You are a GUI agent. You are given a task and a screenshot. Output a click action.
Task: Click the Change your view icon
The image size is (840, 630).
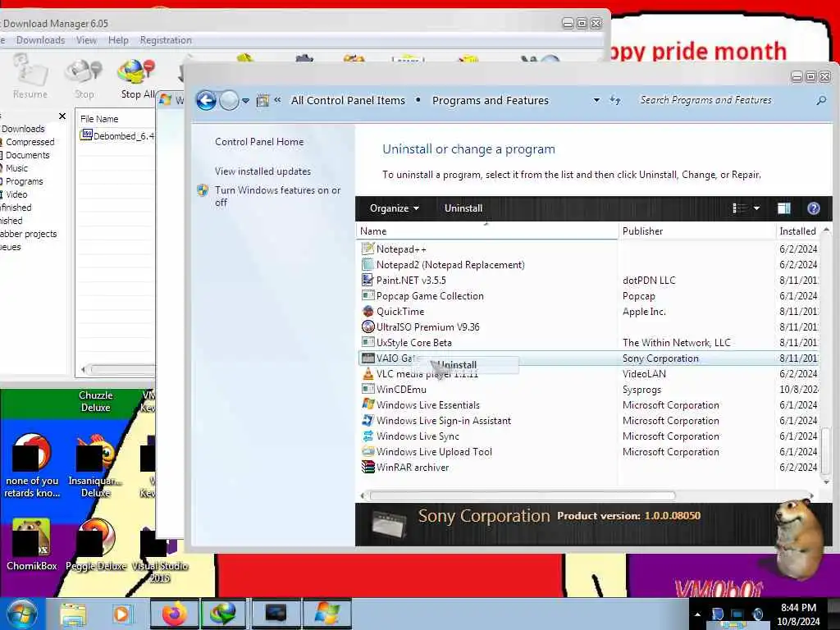point(739,208)
